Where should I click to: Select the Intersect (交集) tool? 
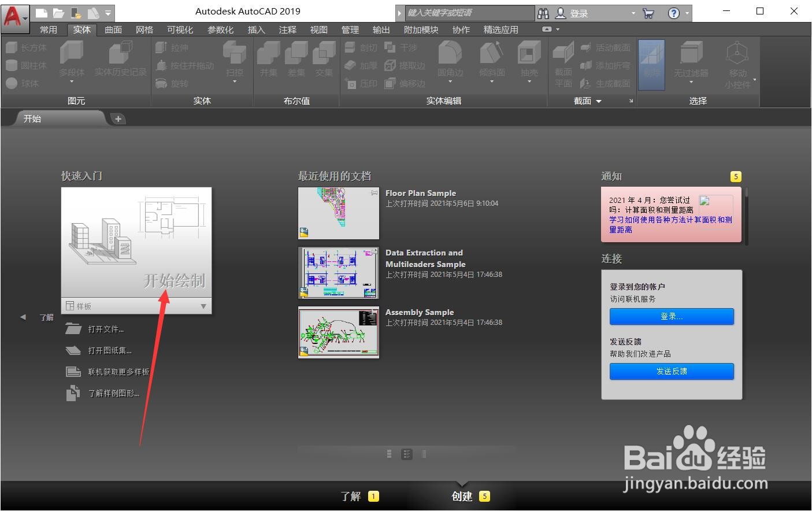coord(324,59)
